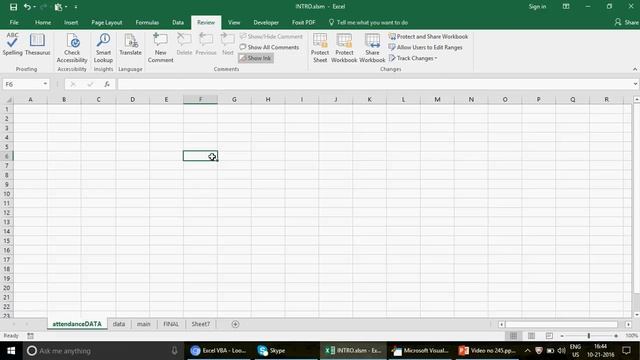Toggle Show Ink
Viewport: 640px width, 360px height.
(256, 58)
